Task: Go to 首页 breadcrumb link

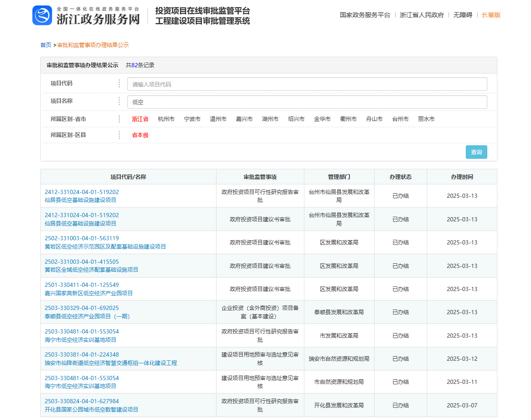Action: point(45,45)
